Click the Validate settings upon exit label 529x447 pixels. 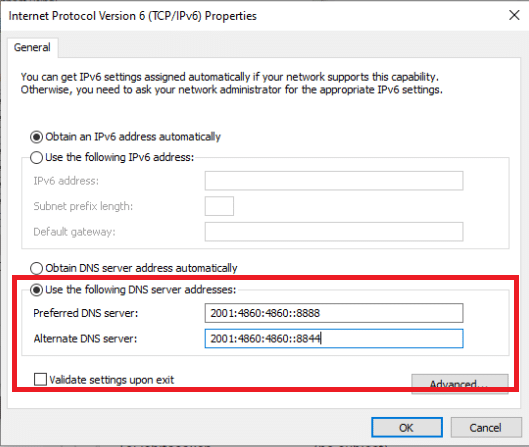click(x=112, y=380)
